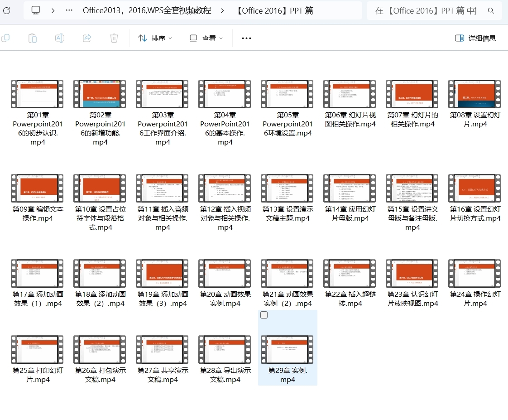Select 第16章 设置幻灯片切换方式 video icon
The width and height of the screenshot is (508, 420).
point(475,188)
